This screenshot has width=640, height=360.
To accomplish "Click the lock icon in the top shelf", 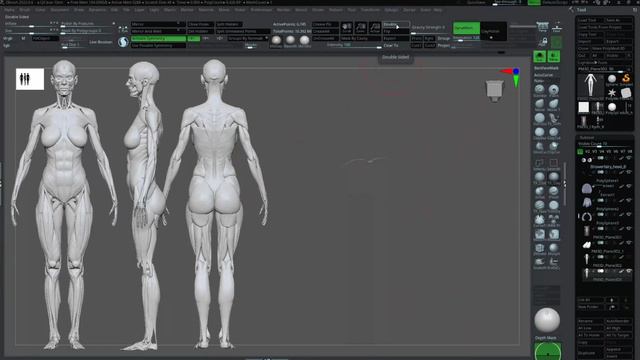I will coord(543,42).
